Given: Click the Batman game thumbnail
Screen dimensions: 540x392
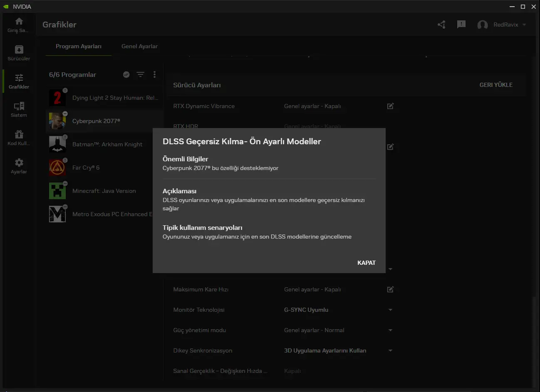Looking at the screenshot, I should [x=57, y=144].
